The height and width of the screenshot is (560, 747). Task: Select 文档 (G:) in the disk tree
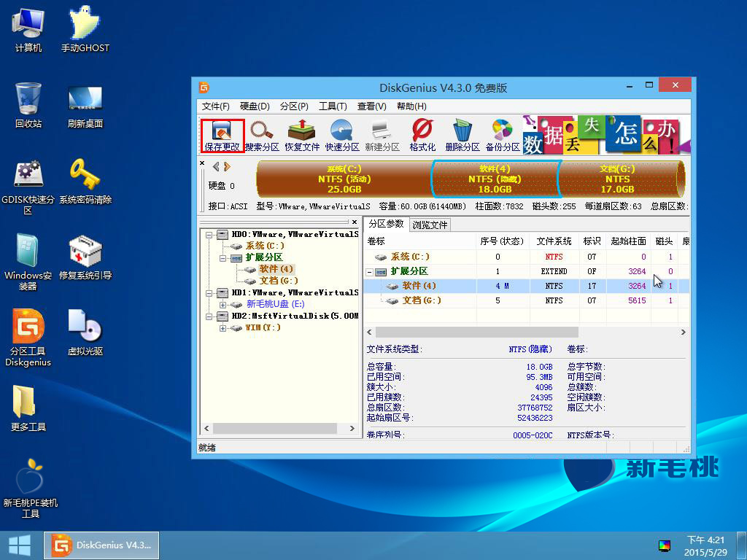coord(279,281)
